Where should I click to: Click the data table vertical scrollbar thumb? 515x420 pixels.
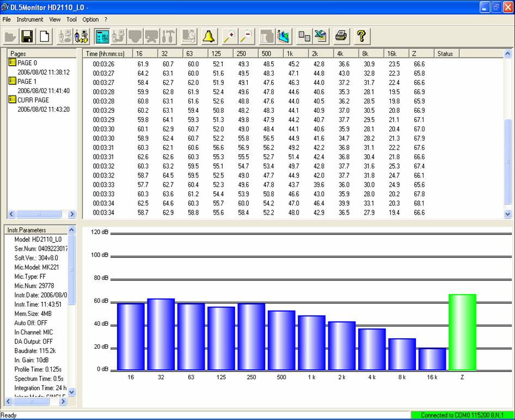point(507,161)
